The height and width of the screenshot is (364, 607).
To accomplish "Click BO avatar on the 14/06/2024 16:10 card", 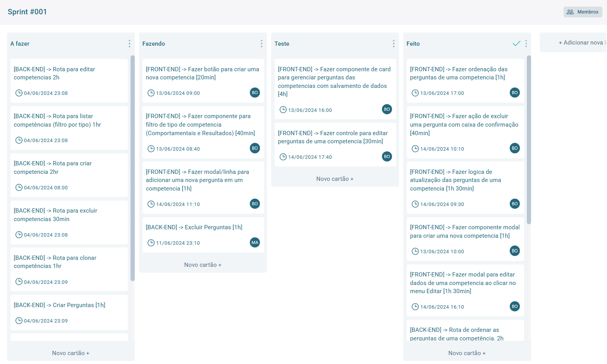I will (x=514, y=307).
